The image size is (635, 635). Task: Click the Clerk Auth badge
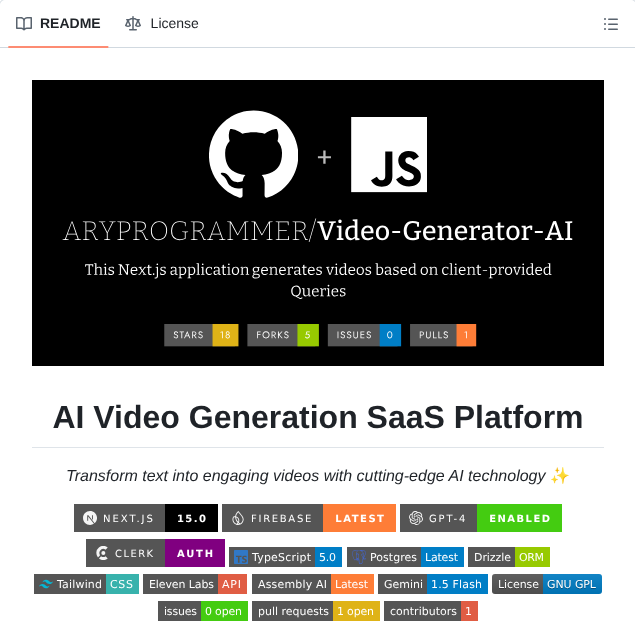156,553
